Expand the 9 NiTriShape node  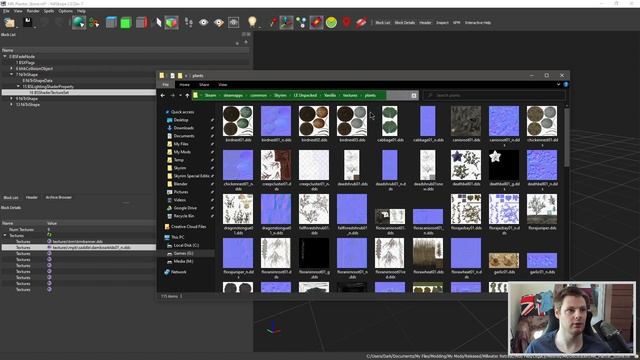click(x=11, y=98)
